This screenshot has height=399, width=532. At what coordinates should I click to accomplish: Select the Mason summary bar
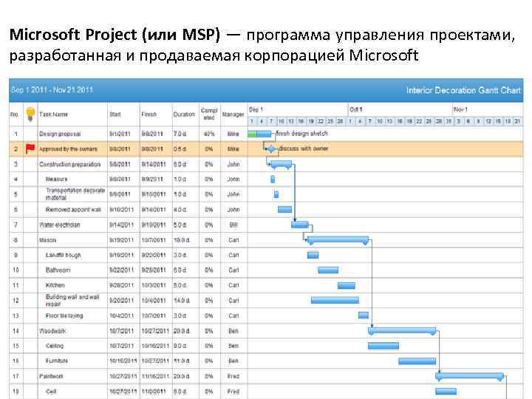click(x=338, y=241)
